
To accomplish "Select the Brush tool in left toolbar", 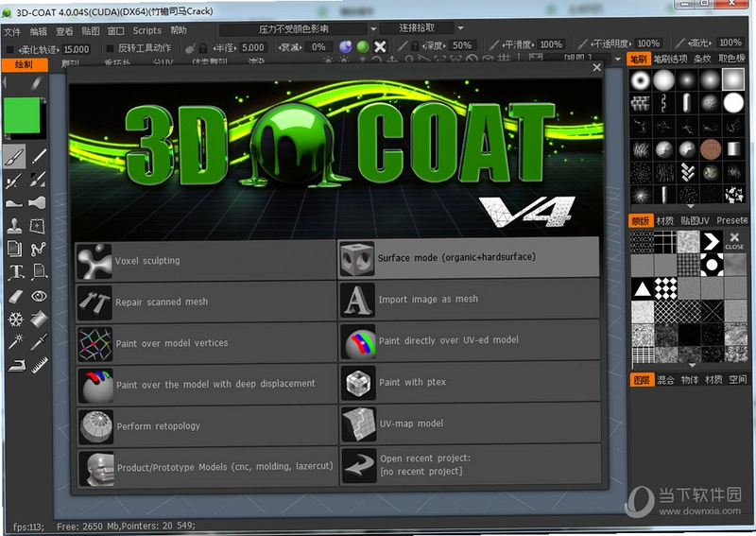I will [14, 156].
